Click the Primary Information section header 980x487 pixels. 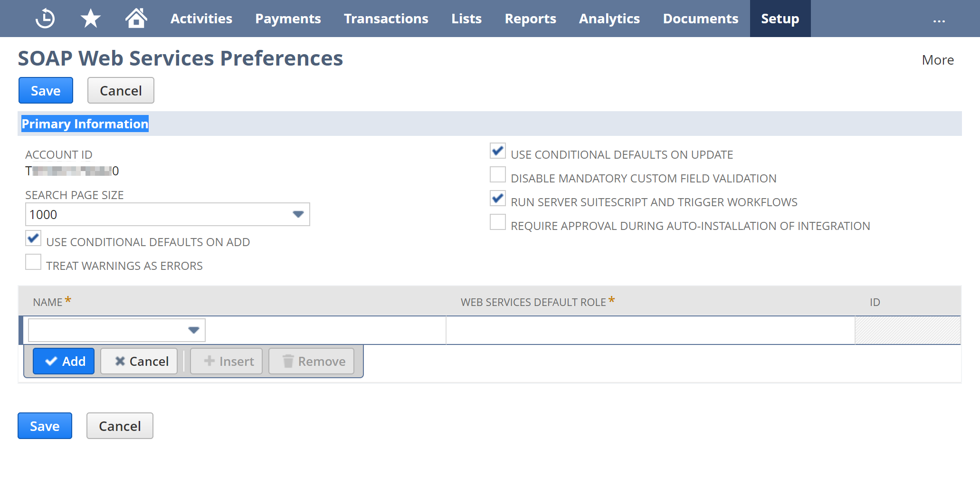85,124
